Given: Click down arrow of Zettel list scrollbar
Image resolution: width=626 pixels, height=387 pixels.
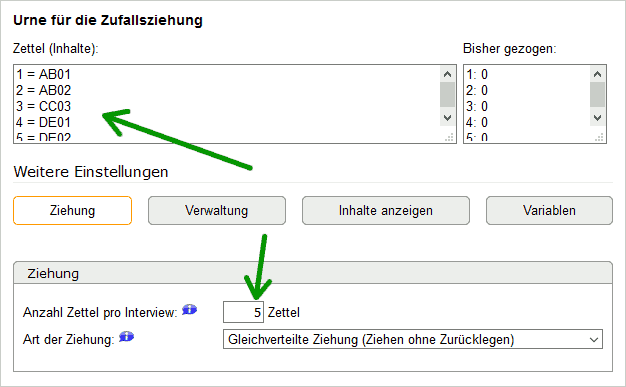Looking at the screenshot, I should pos(448,118).
